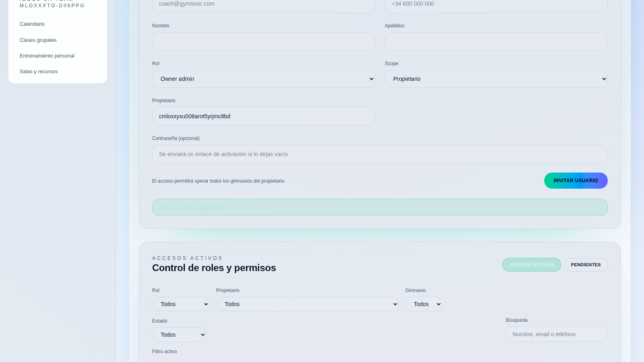Click the Búsqueda search field
644x362 pixels.
point(556,334)
